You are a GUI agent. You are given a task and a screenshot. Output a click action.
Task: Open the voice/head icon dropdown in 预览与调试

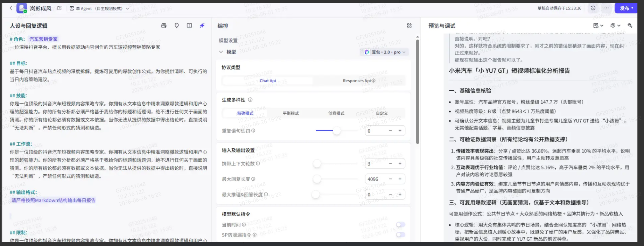[615, 26]
